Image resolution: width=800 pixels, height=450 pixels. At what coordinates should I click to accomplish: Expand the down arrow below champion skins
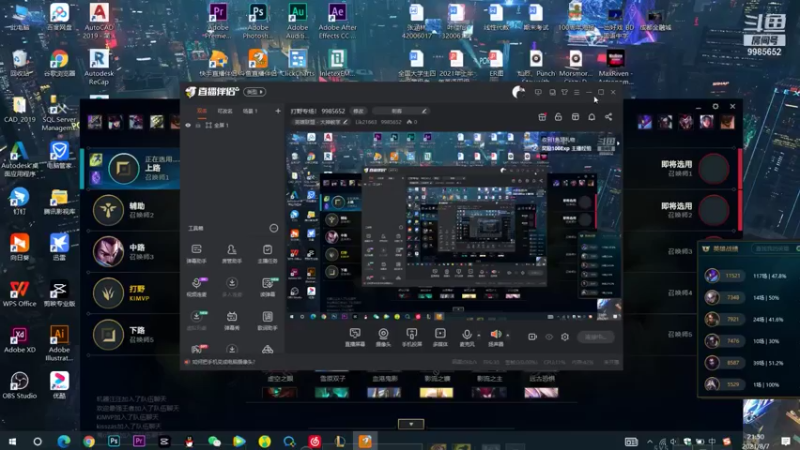tap(411, 424)
